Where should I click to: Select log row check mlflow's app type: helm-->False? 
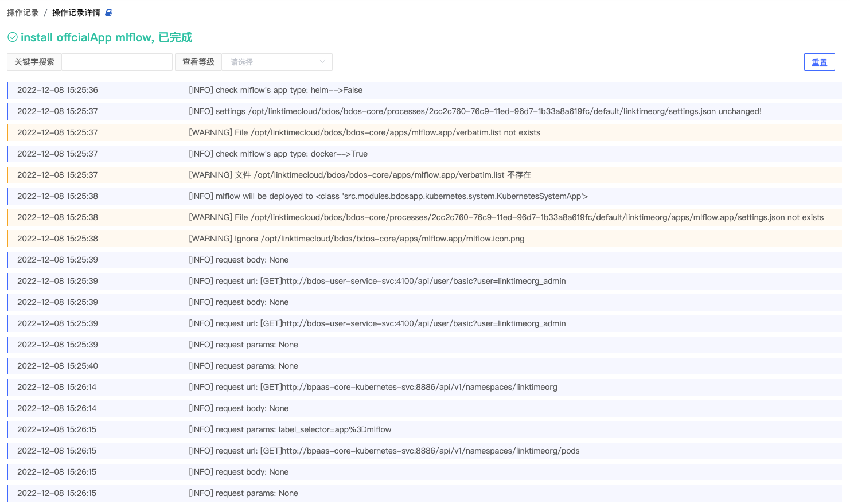click(x=424, y=90)
